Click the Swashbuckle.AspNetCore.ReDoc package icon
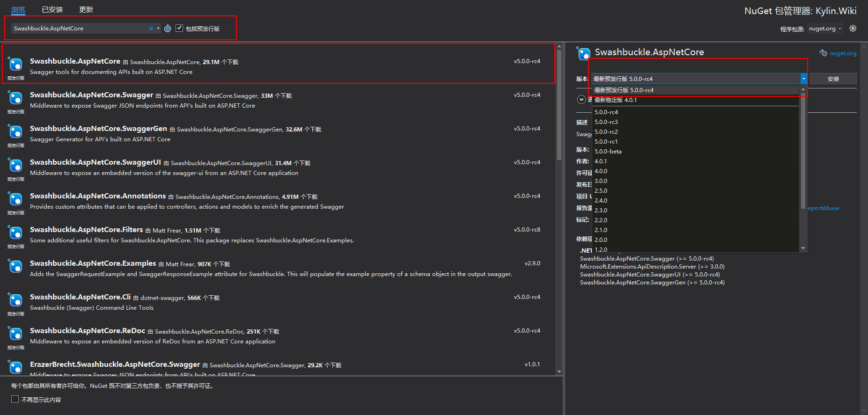The image size is (868, 415). (x=16, y=334)
